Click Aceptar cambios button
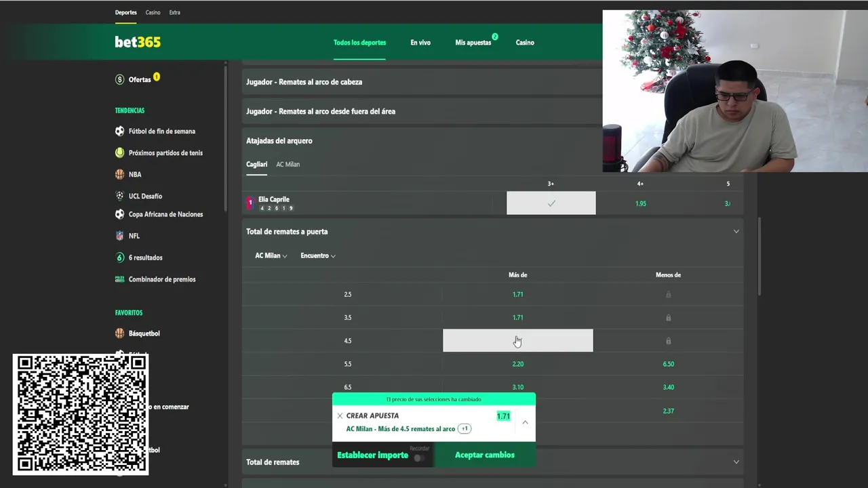868x488 pixels. coord(485,455)
